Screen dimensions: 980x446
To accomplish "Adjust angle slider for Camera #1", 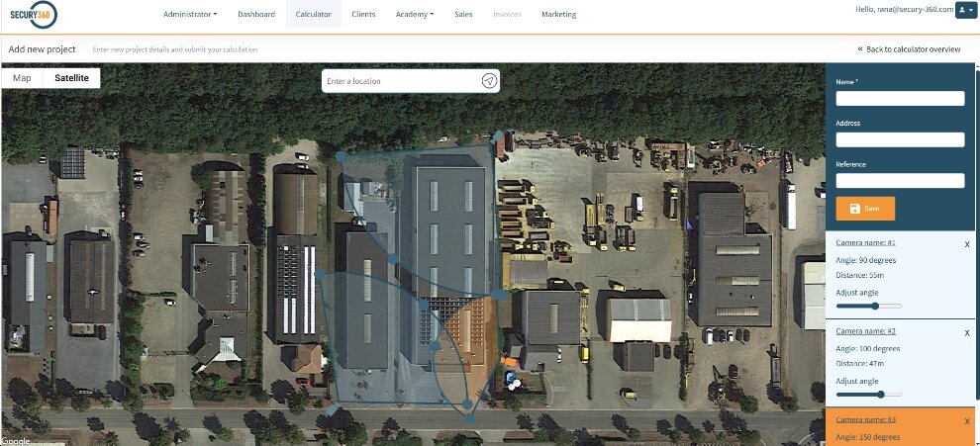I will click(869, 307).
